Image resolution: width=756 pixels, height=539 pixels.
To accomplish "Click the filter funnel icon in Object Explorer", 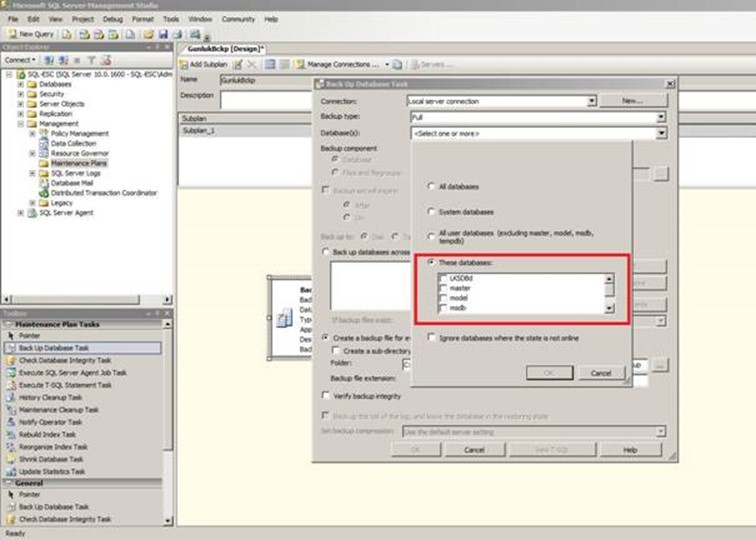I will (92, 60).
